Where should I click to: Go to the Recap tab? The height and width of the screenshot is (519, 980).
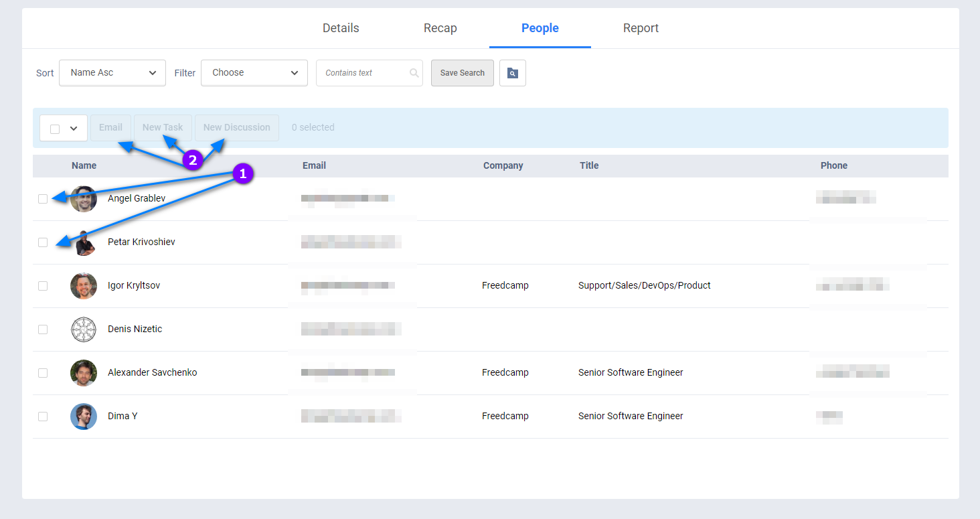(x=440, y=28)
